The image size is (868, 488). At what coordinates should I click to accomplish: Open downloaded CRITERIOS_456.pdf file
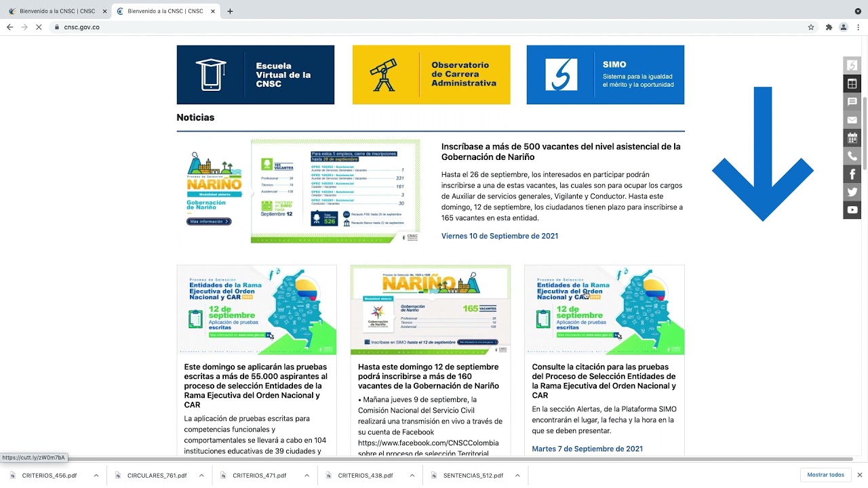pyautogui.click(x=49, y=476)
